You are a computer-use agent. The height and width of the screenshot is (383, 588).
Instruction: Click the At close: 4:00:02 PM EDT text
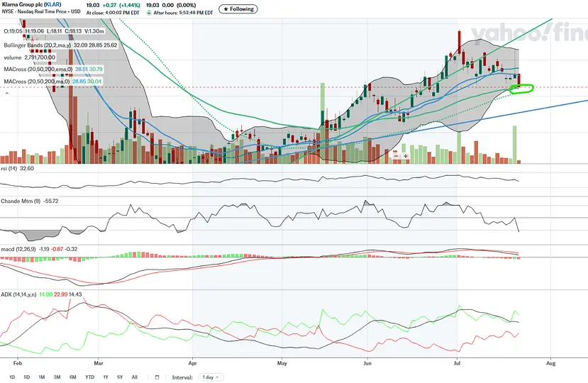click(113, 13)
